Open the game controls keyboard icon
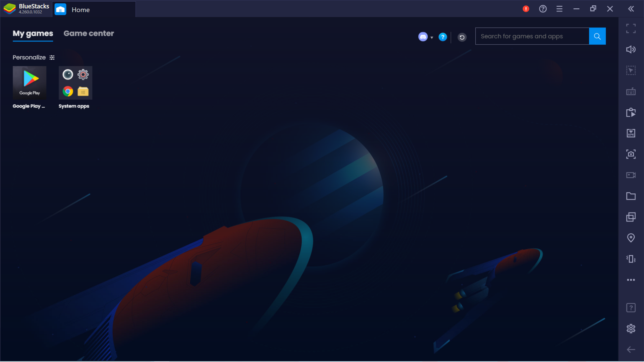The width and height of the screenshot is (644, 362). tap(631, 92)
